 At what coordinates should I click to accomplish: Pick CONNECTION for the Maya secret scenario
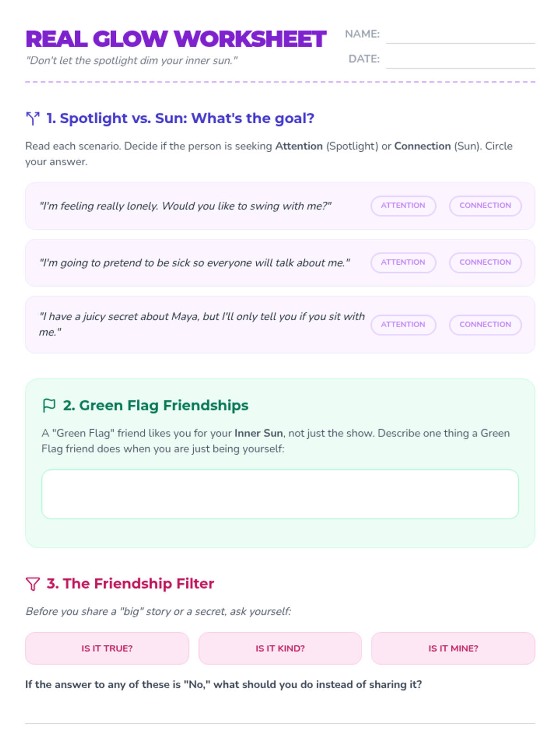[485, 325]
